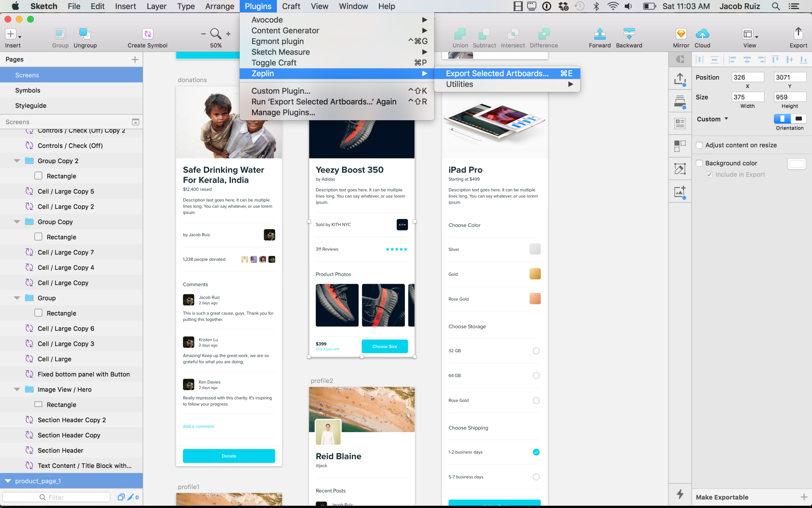Open the Craft menu

pos(290,6)
